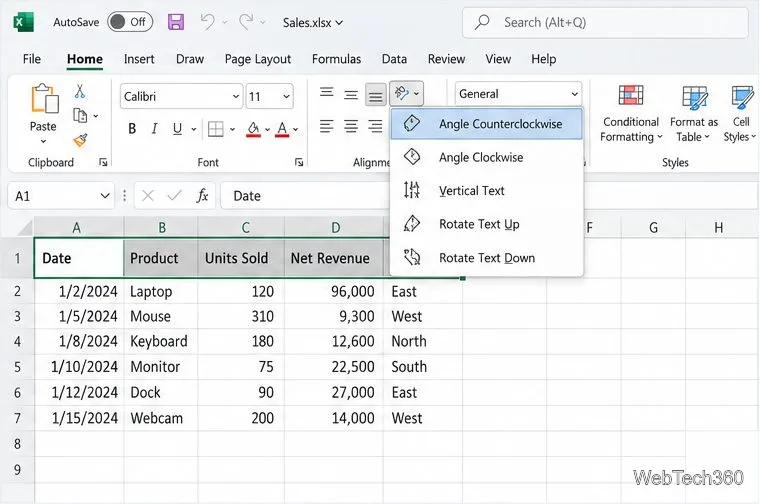This screenshot has height=504, width=760.
Task: Click into the Search box
Action: (x=605, y=22)
